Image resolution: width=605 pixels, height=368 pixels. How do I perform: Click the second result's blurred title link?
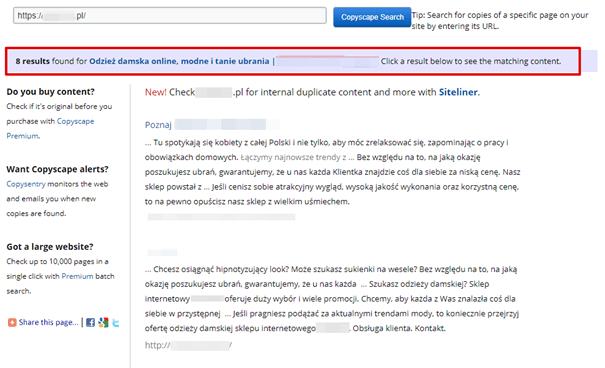162,253
